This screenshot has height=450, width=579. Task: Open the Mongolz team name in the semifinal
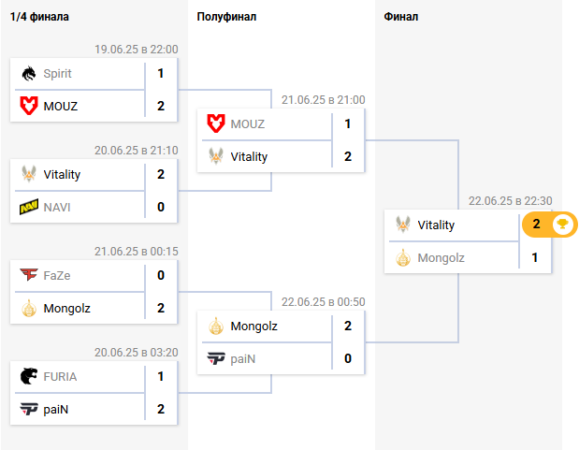254,326
